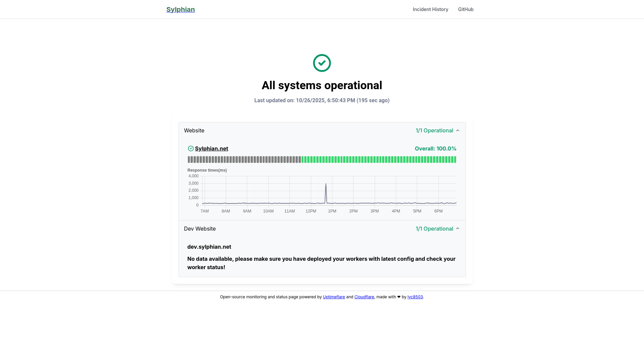Open the GitHub navigation link
This screenshot has height=362, width=644.
tap(466, 9)
